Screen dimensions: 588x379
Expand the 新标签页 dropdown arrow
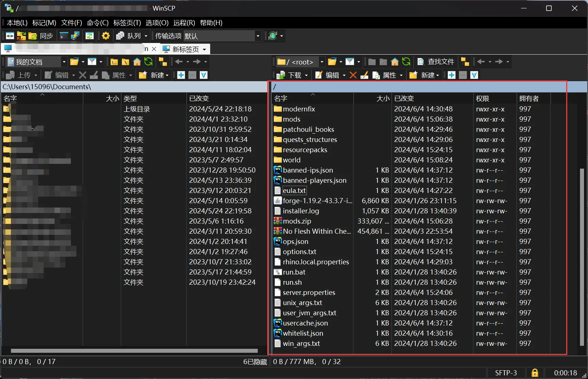point(204,49)
